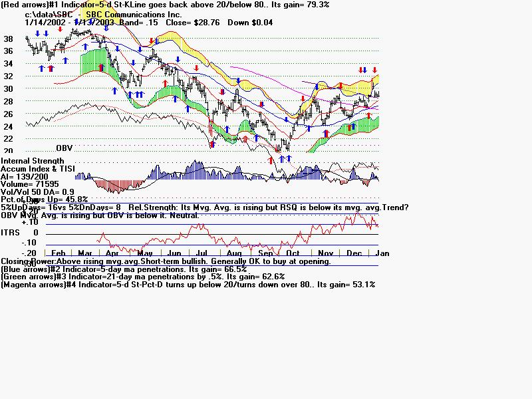Viewport: 532px width, 399px height.
Task: Click the leftmost blue down arrow on chart
Action: (x=37, y=33)
